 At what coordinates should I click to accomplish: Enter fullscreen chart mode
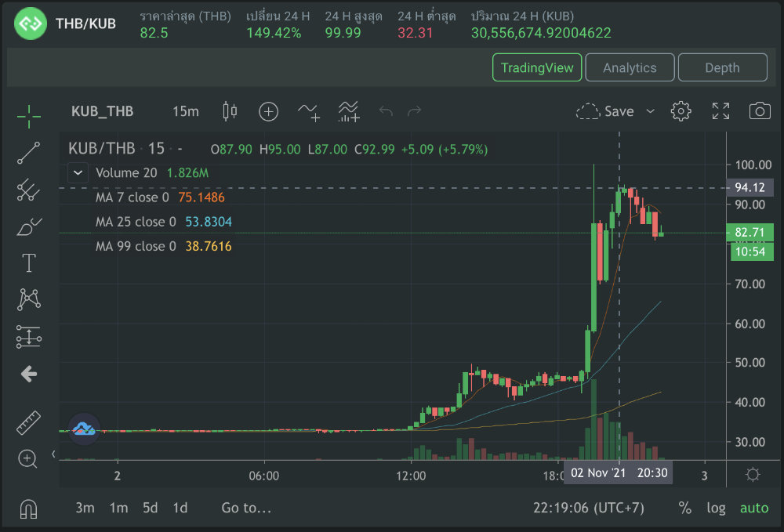(x=720, y=111)
